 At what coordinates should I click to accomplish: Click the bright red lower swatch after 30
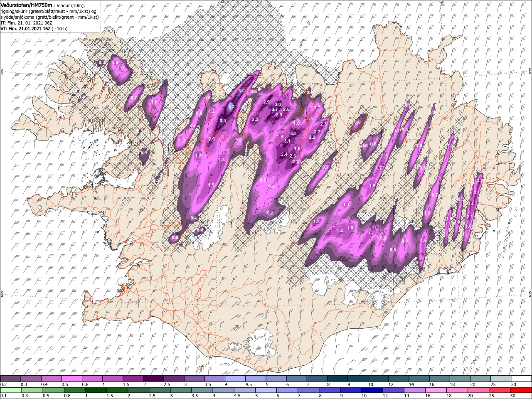[x=520, y=390]
